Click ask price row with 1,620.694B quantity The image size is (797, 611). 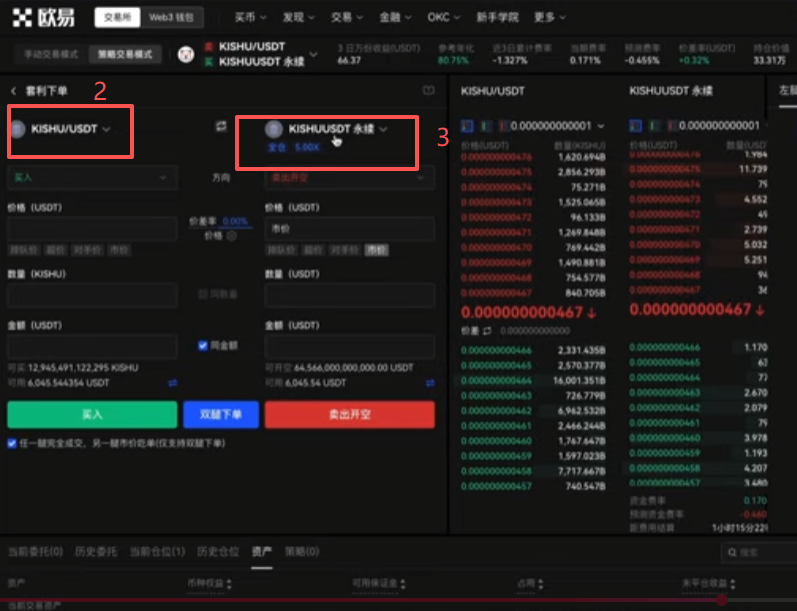[x=533, y=158]
